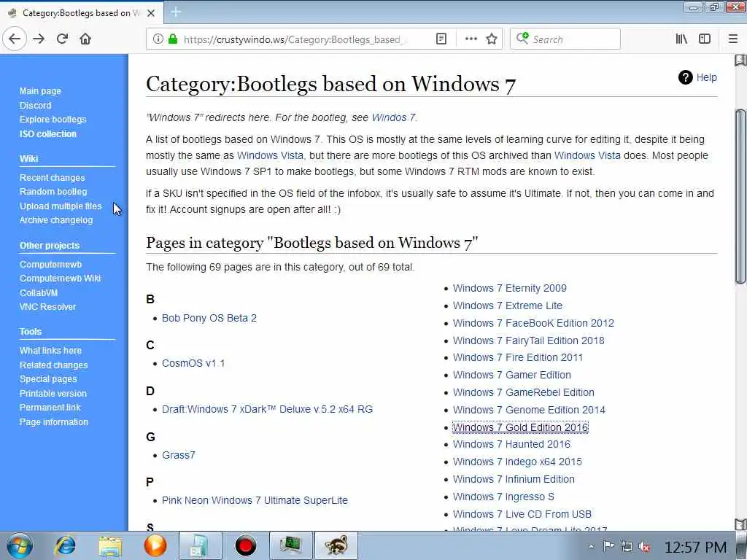Open Archive changelog link
747x560 pixels.
(x=56, y=220)
